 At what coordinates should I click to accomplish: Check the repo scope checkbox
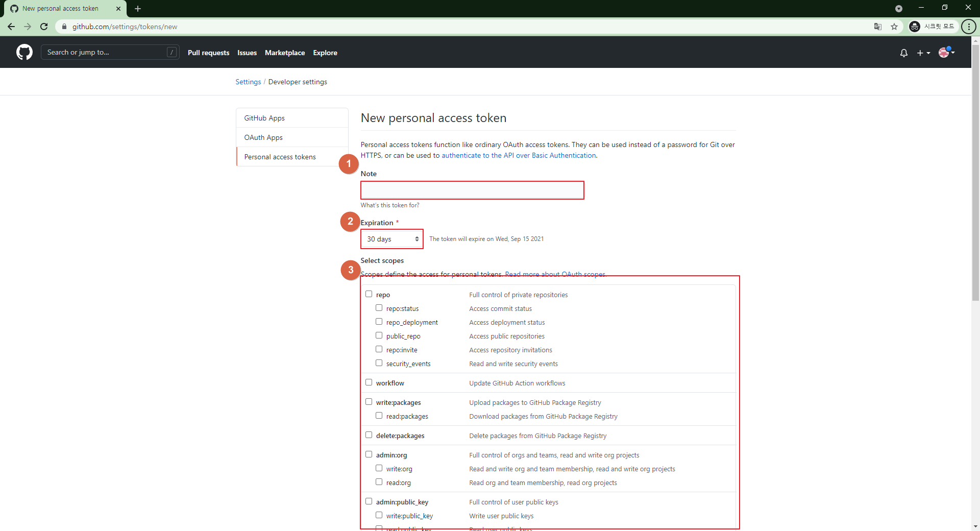click(x=369, y=294)
